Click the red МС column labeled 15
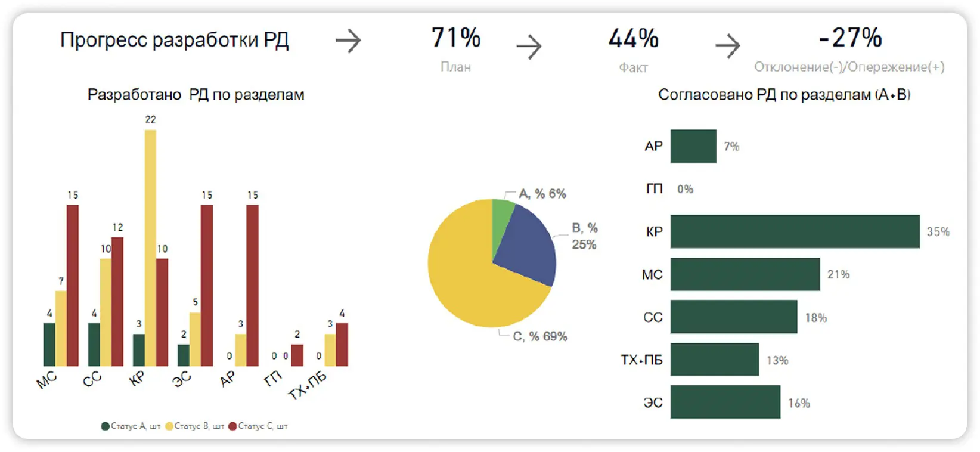The height and width of the screenshot is (452, 980). click(73, 285)
